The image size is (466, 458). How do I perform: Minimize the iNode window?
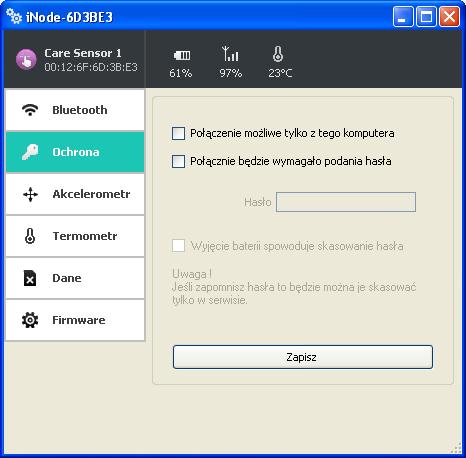tap(403, 16)
